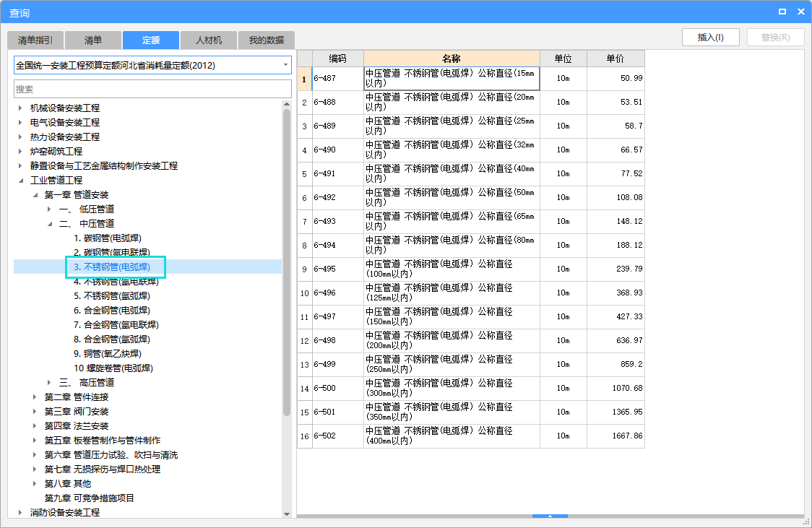This screenshot has height=528, width=812.
Task: Select 1. 碳钢管(电弧焊) item
Action: click(107, 238)
